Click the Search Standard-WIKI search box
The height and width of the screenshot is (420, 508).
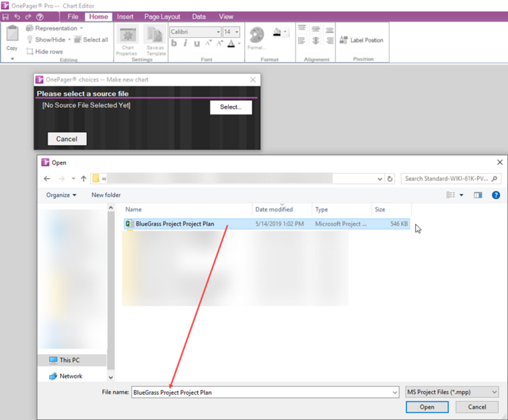click(450, 179)
